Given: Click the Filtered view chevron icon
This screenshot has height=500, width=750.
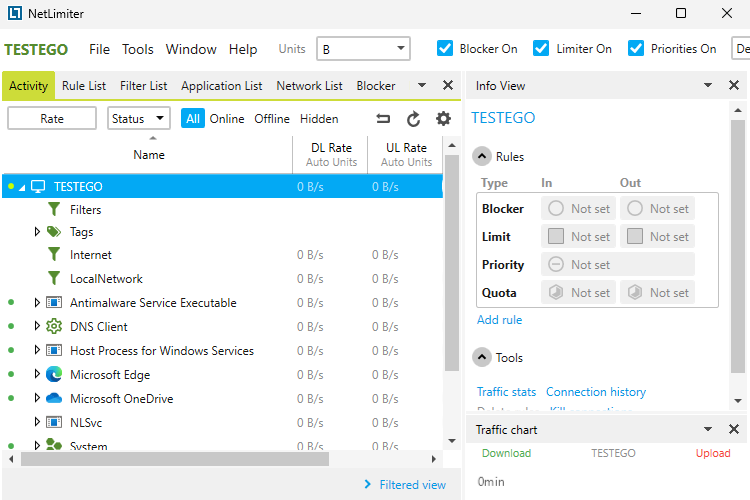Looking at the screenshot, I should (367, 485).
